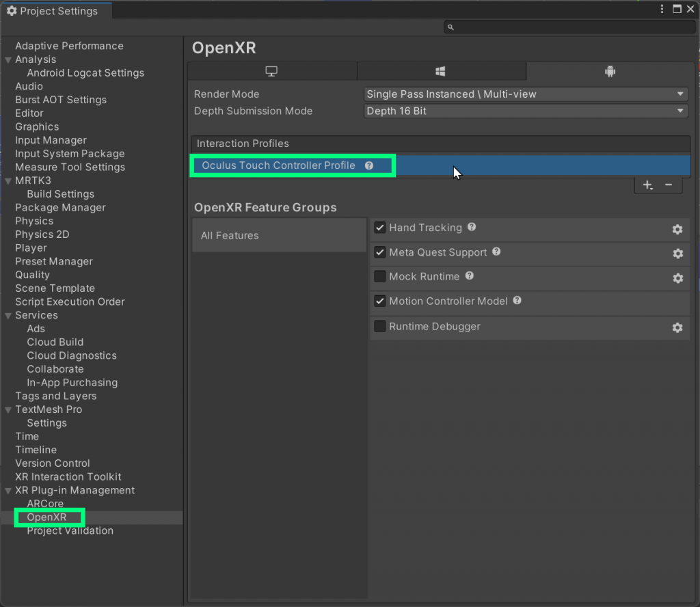Open Runtime Debugger settings gear
The image size is (700, 607).
tap(677, 327)
